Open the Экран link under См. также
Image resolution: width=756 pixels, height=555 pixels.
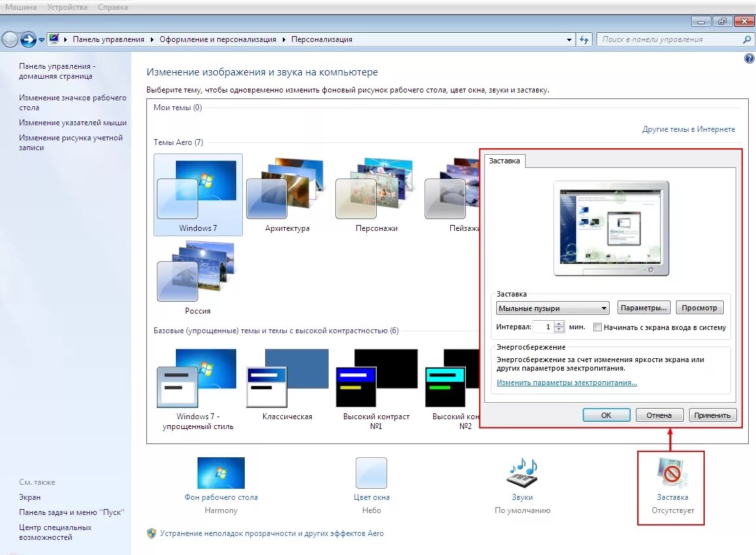[30, 497]
